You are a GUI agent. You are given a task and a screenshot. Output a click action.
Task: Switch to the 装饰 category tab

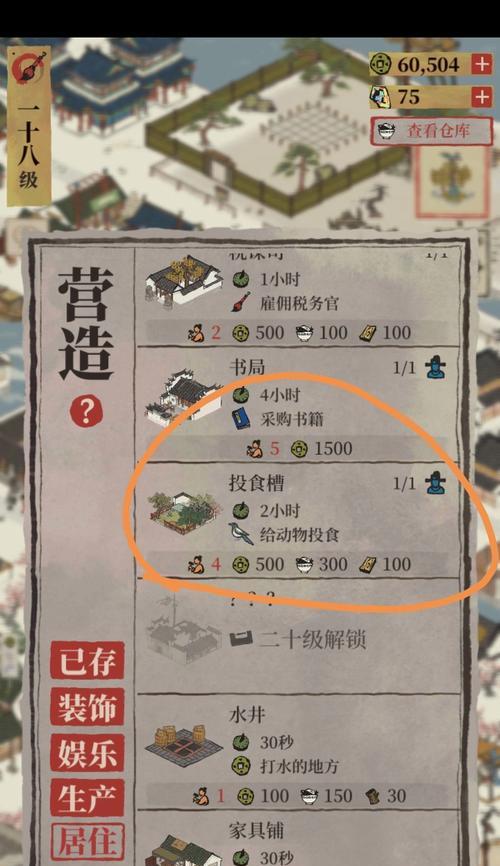87,707
